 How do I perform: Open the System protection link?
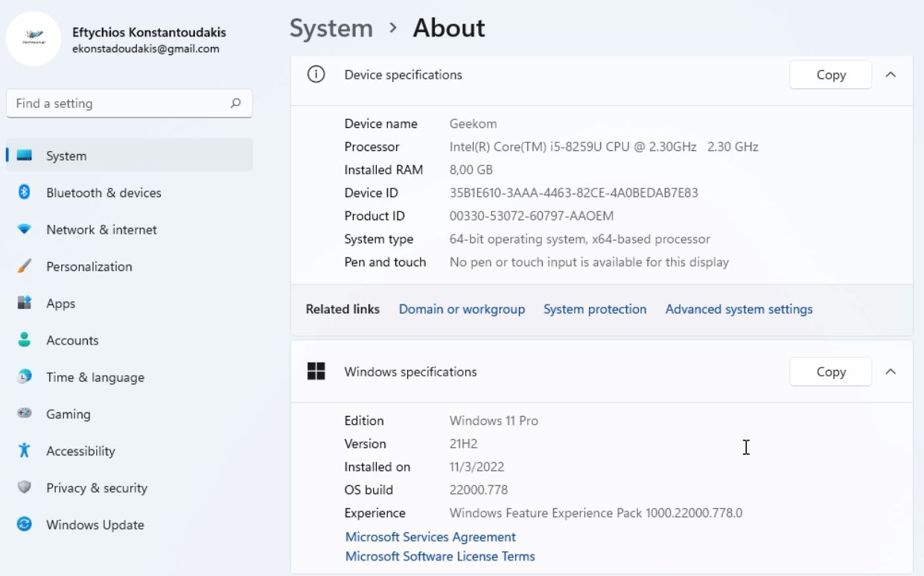point(595,309)
